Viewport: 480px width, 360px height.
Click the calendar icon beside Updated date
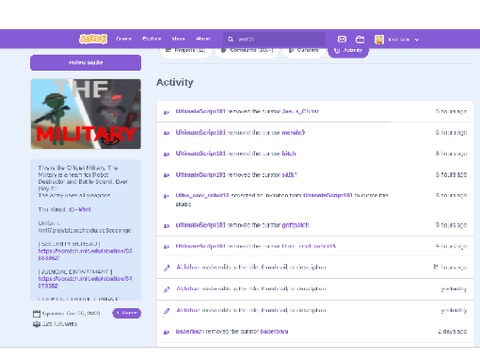(x=36, y=314)
